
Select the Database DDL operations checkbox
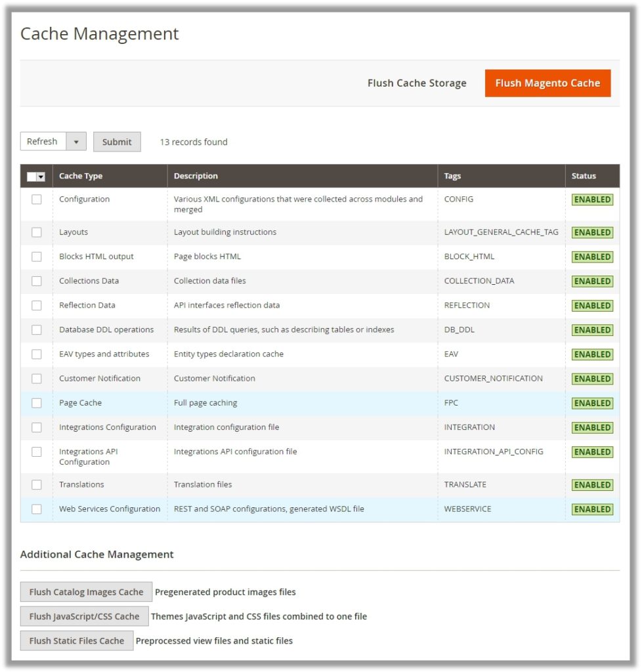37,329
